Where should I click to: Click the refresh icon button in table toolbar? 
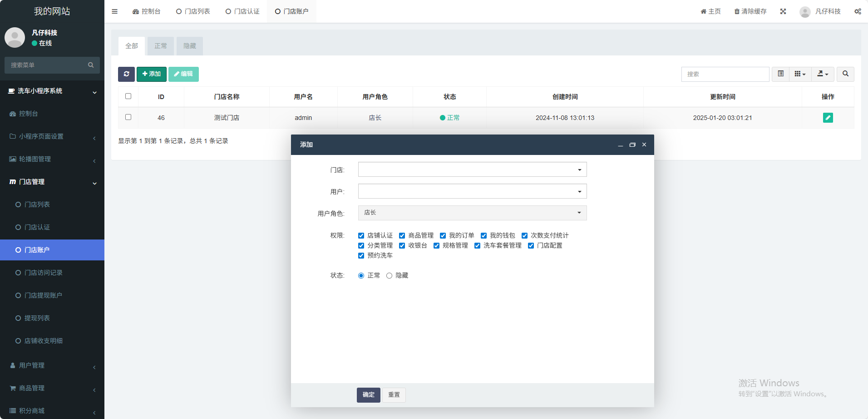(126, 74)
